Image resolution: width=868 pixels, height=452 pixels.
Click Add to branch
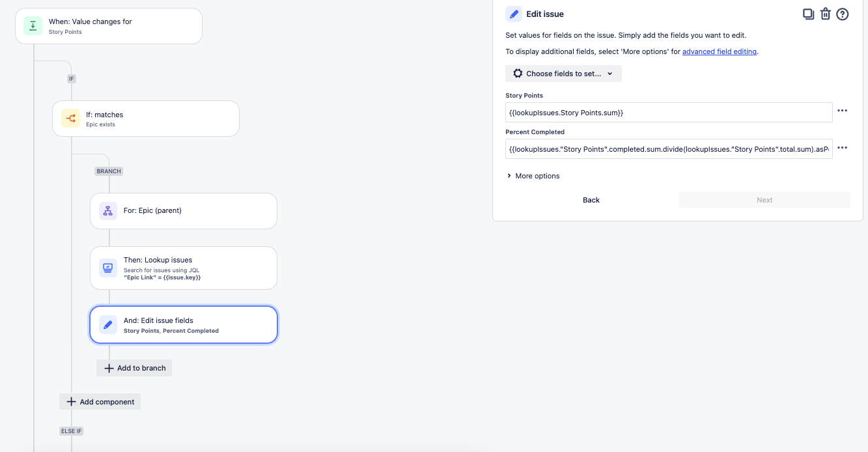coord(134,368)
